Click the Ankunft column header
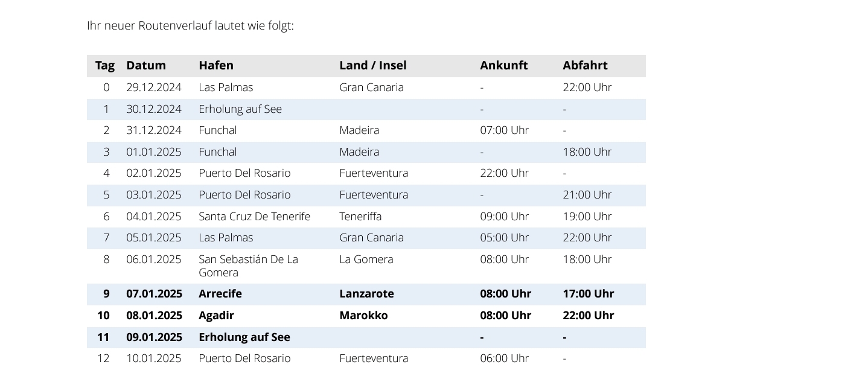 [504, 65]
